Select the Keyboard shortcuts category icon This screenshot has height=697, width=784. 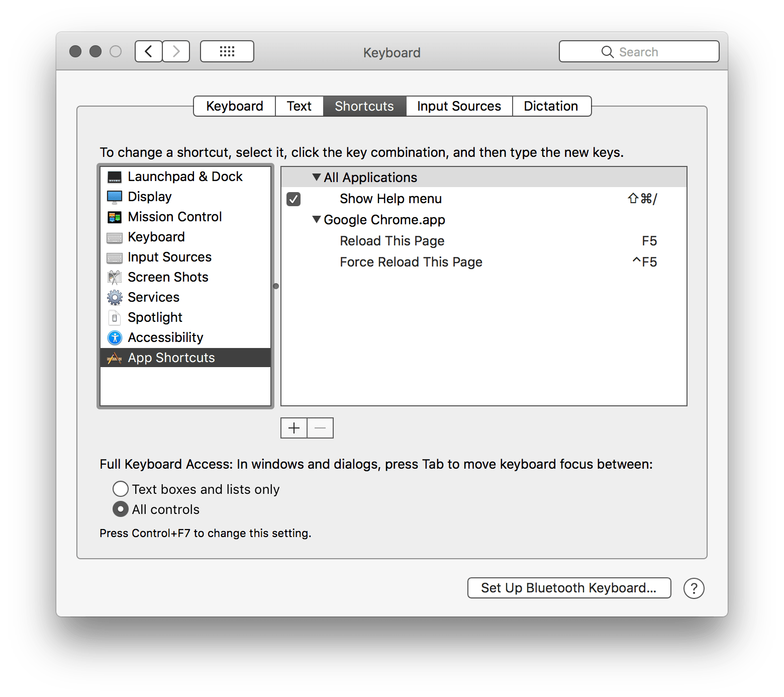point(115,237)
